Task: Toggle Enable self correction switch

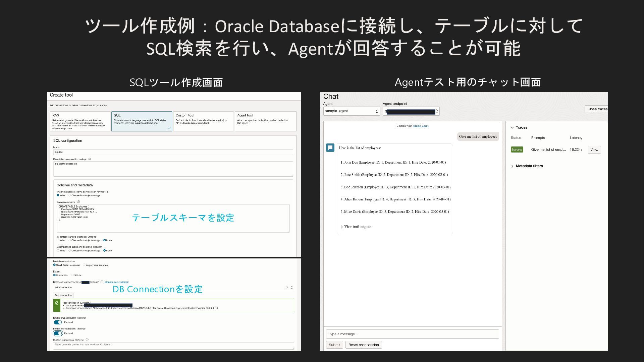Action: (x=58, y=333)
